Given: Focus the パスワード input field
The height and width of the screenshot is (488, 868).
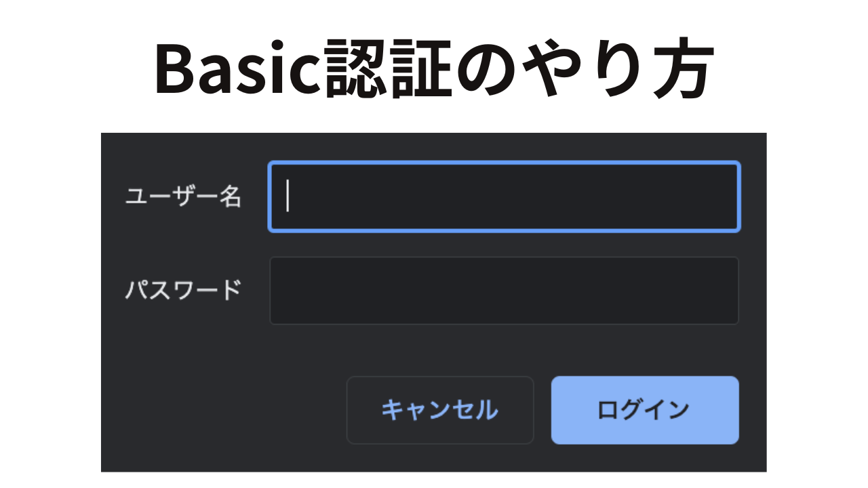Looking at the screenshot, I should 504,291.
